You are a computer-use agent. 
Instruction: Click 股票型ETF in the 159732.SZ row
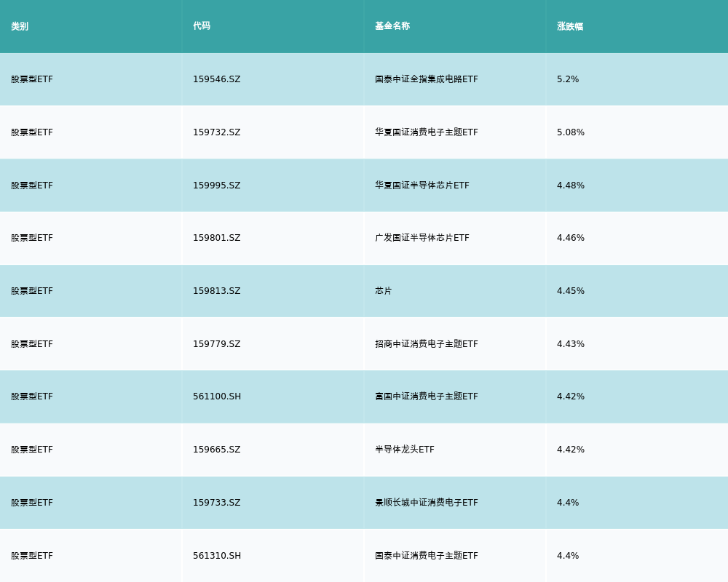point(32,132)
